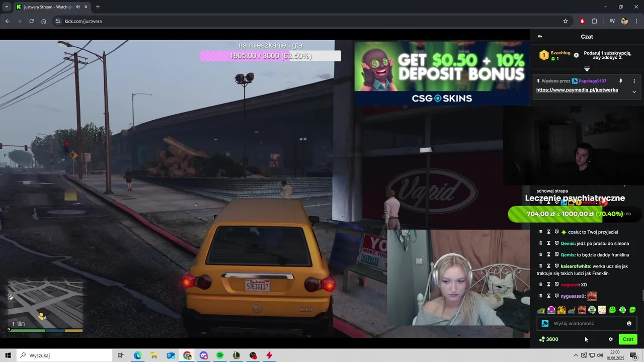Open the tab search dropdown
This screenshot has height=362, width=644.
(7, 7)
